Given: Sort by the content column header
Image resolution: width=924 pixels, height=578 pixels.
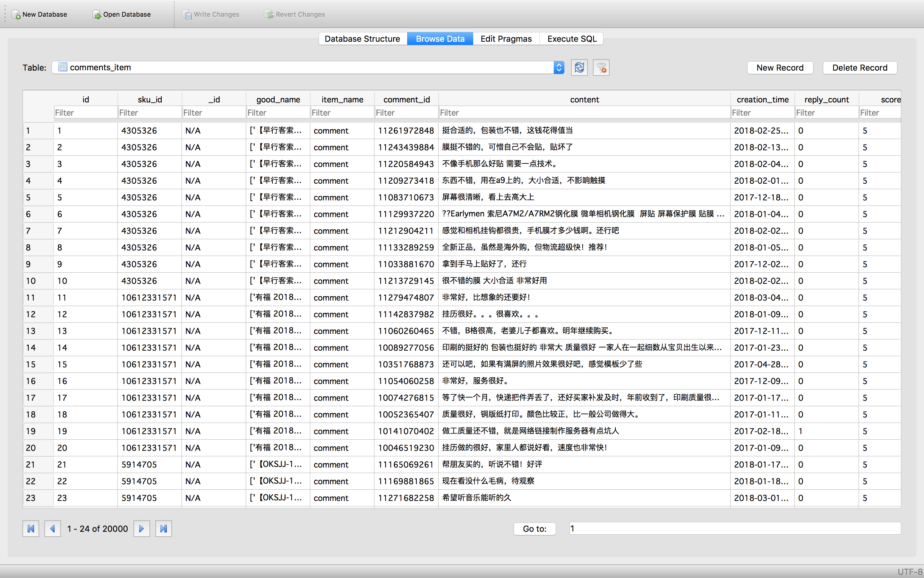Looking at the screenshot, I should (x=584, y=100).
